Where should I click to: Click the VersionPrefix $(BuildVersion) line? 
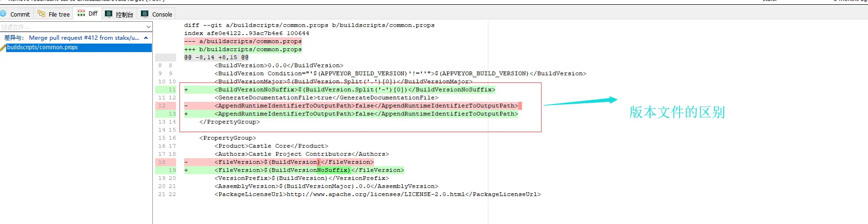coord(302,178)
